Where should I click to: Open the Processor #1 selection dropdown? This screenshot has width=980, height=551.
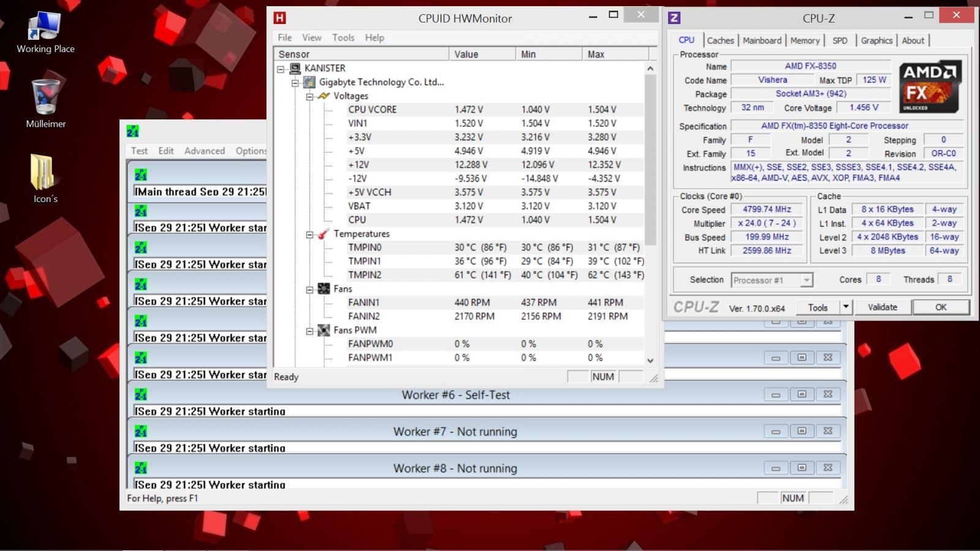click(x=806, y=280)
